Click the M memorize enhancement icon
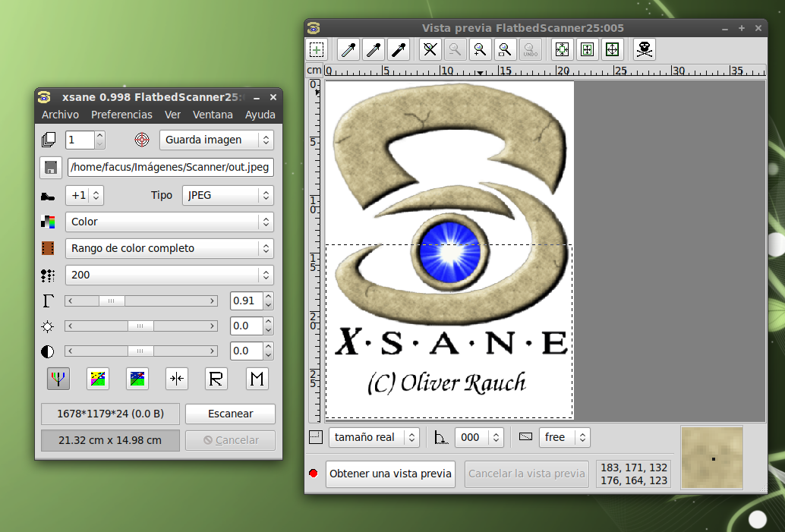The height and width of the screenshot is (532, 785). click(256, 379)
